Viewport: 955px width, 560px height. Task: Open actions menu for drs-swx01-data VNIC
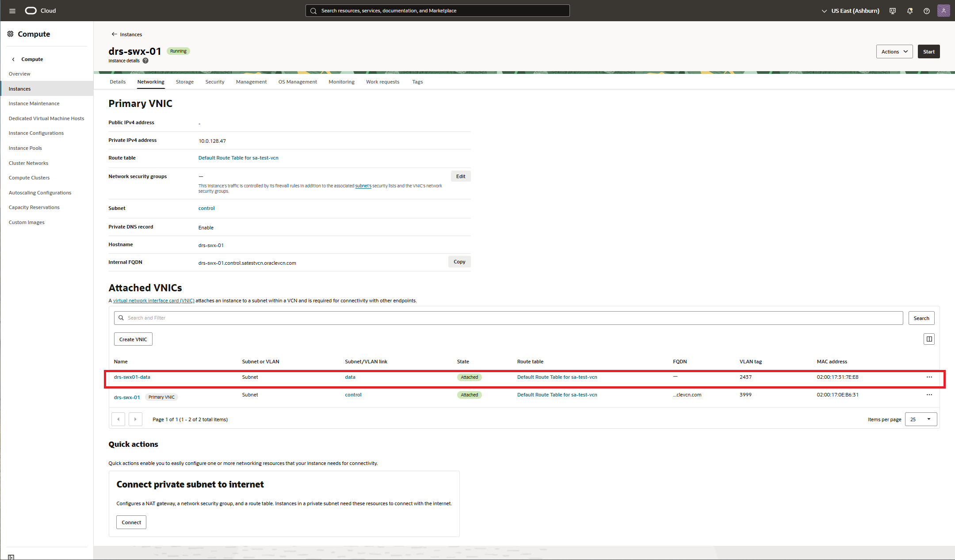pyautogui.click(x=929, y=377)
